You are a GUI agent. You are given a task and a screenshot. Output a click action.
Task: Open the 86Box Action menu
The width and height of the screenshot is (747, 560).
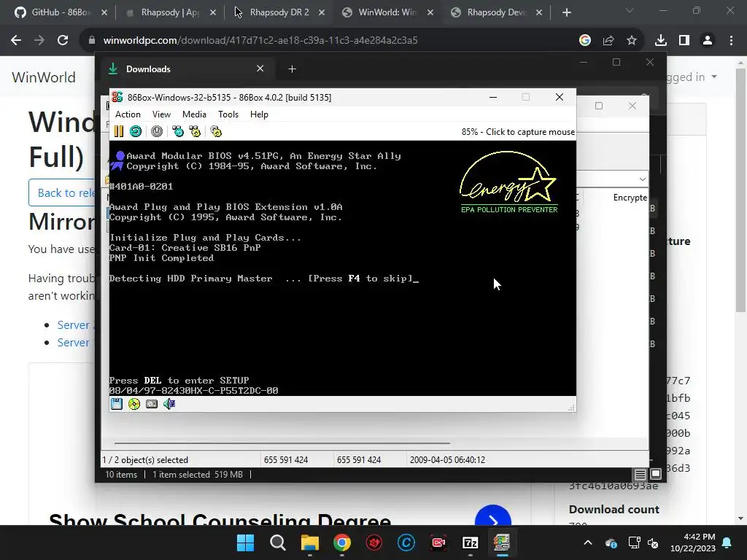pyautogui.click(x=128, y=114)
